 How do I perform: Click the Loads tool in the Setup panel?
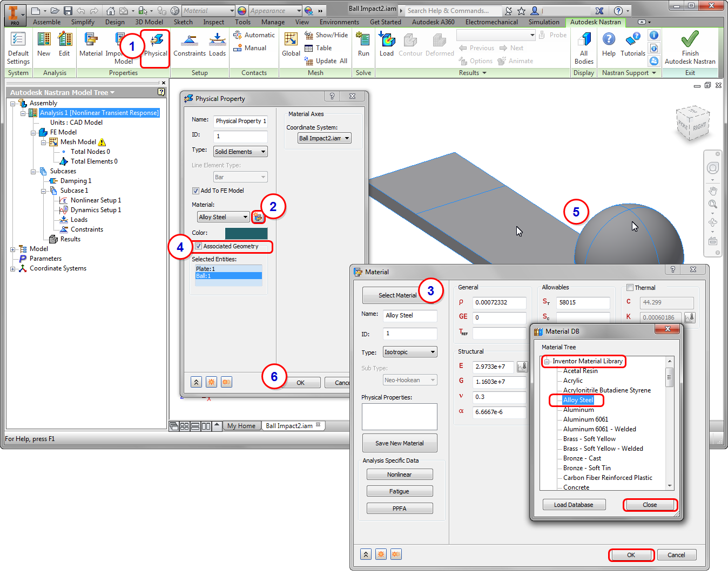pos(217,44)
